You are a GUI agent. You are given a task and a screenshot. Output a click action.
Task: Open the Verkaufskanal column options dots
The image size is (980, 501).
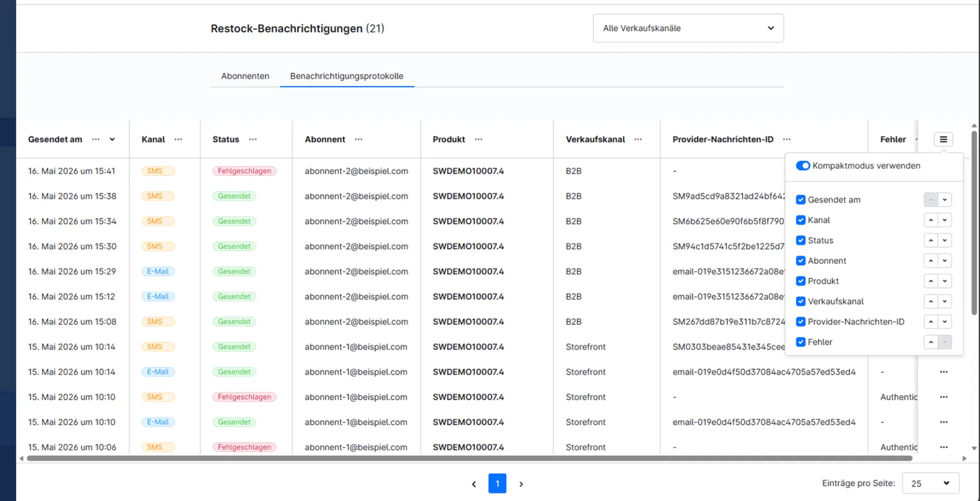point(638,139)
